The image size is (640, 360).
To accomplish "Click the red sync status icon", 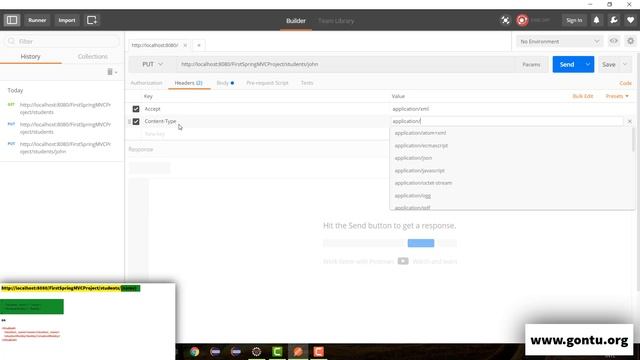I will [x=522, y=20].
